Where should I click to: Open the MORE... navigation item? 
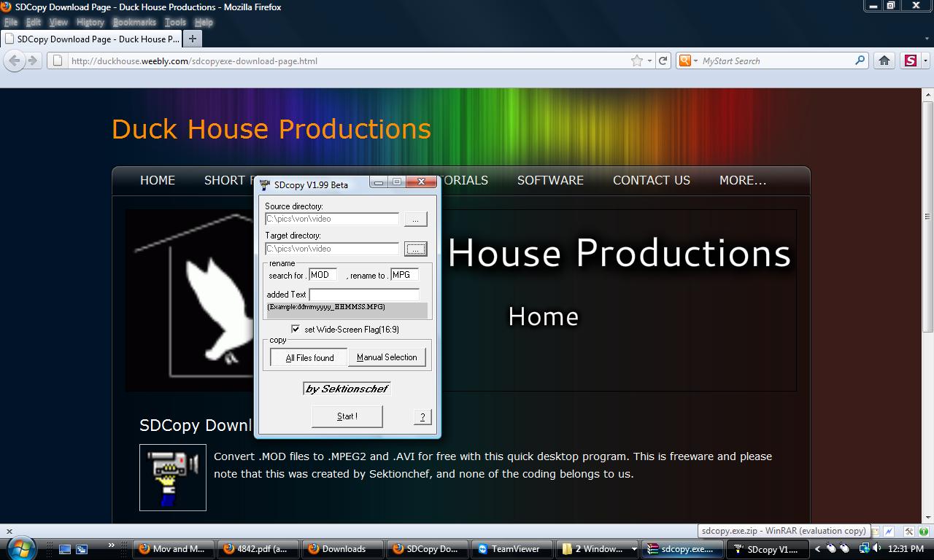click(743, 180)
